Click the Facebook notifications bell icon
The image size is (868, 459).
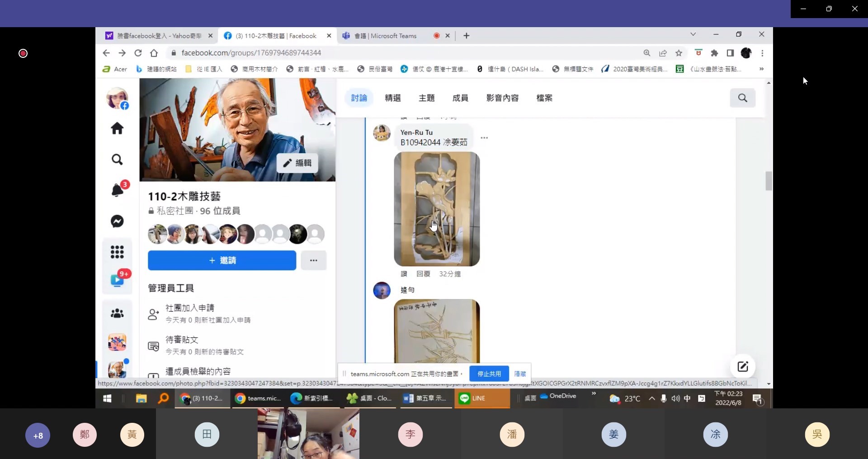click(117, 190)
